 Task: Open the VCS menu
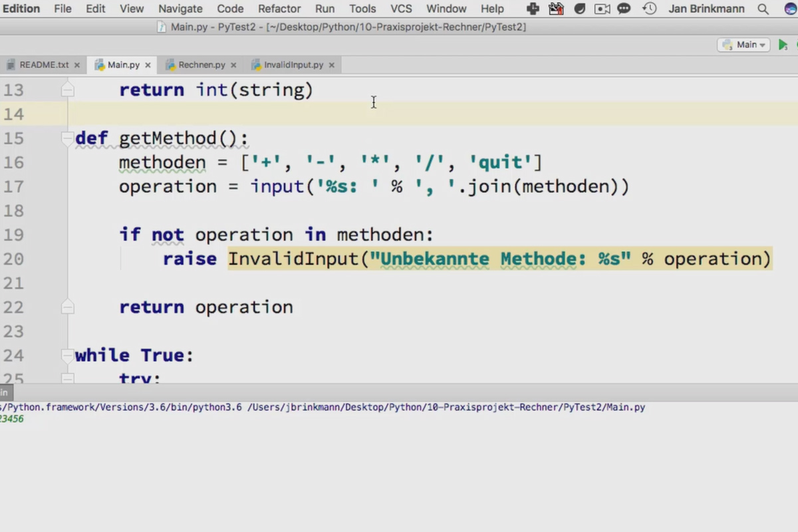pos(401,9)
